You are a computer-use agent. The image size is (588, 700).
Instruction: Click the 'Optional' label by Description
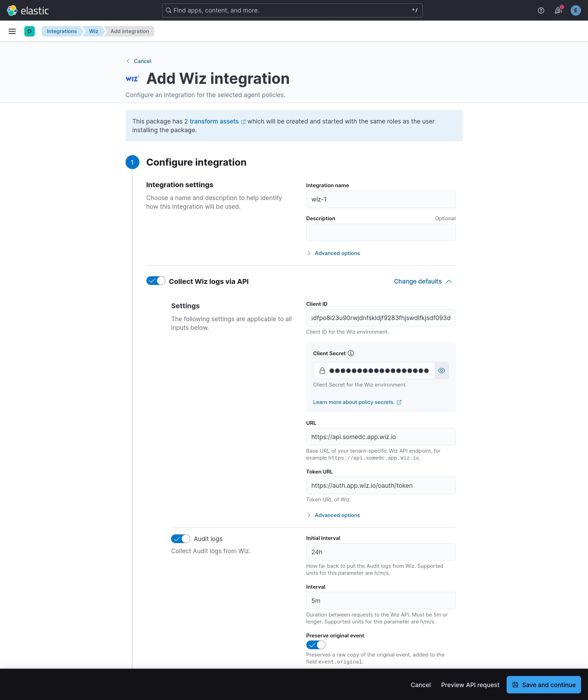[445, 218]
